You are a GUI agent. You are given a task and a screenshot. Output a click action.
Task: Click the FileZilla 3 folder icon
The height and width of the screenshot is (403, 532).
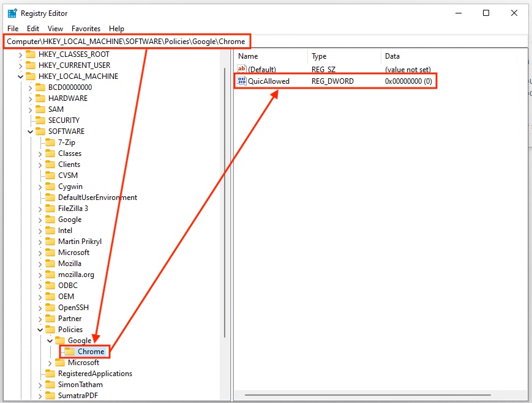(x=50, y=209)
